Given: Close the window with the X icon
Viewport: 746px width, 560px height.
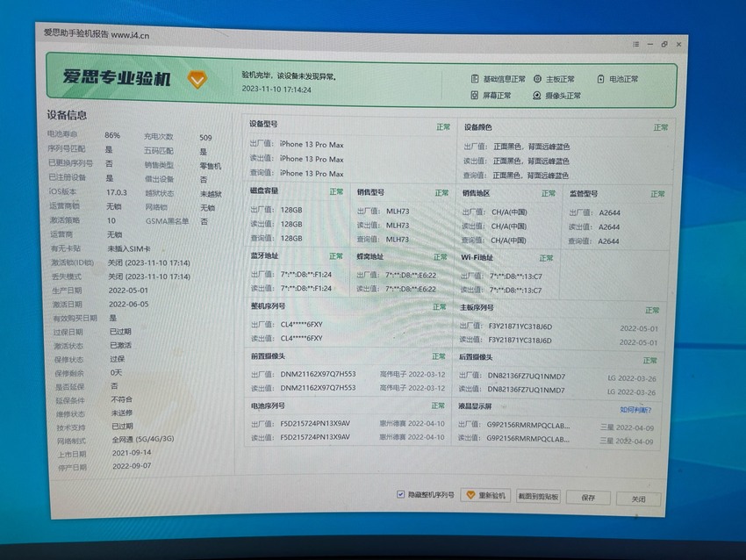Looking at the screenshot, I should click(x=679, y=44).
